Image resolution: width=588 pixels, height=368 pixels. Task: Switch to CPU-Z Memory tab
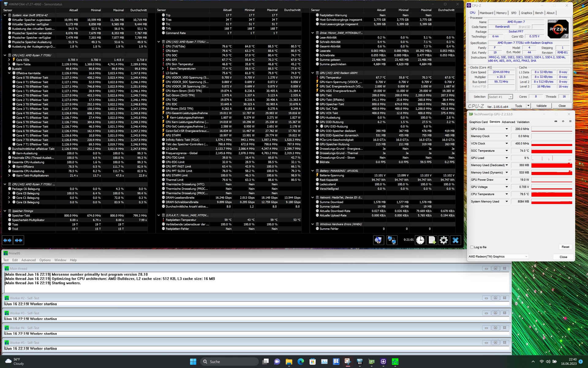[501, 13]
